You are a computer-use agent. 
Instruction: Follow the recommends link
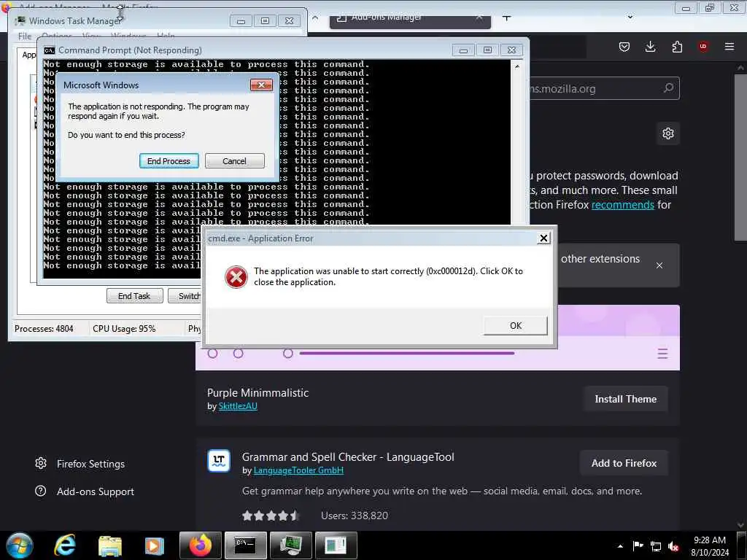coord(623,205)
